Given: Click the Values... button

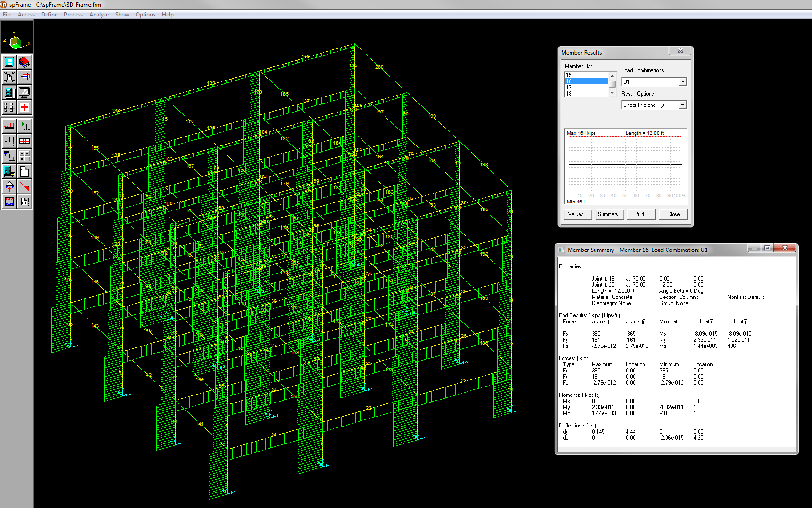Looking at the screenshot, I should [x=577, y=214].
